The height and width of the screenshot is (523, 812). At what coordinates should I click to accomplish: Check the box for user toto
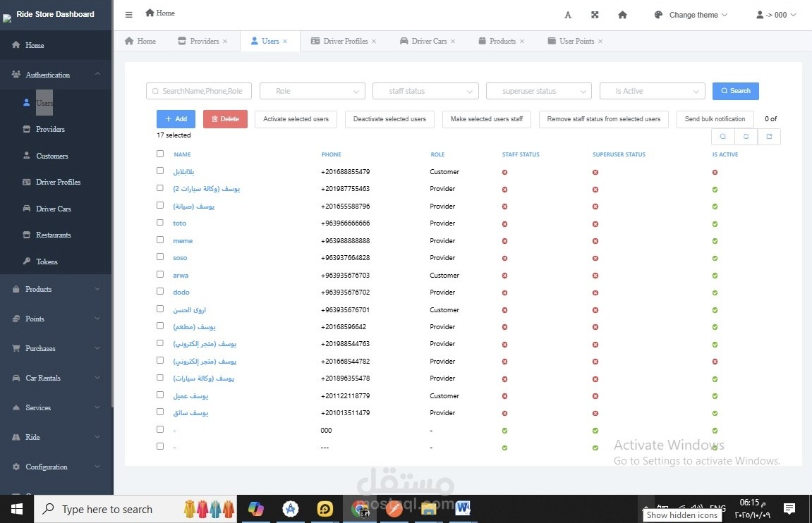click(160, 223)
